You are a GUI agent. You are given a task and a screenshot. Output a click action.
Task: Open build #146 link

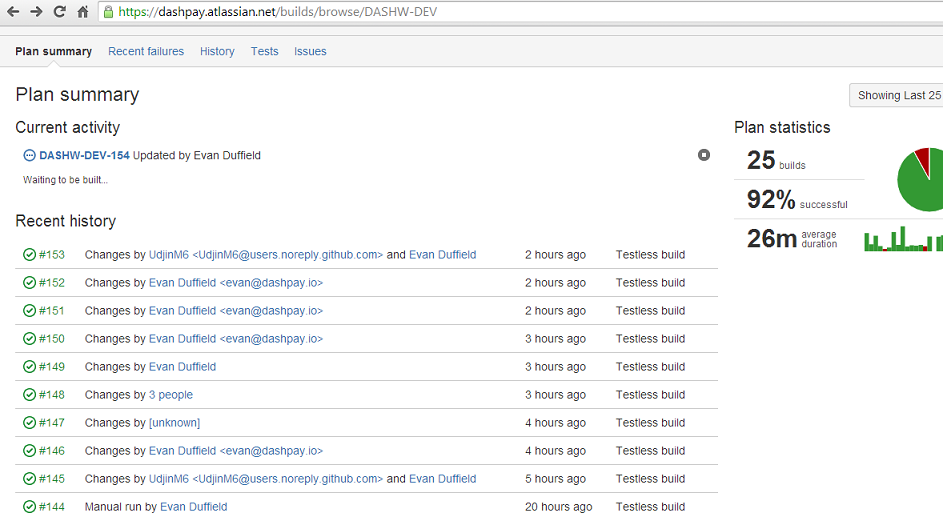(x=52, y=451)
